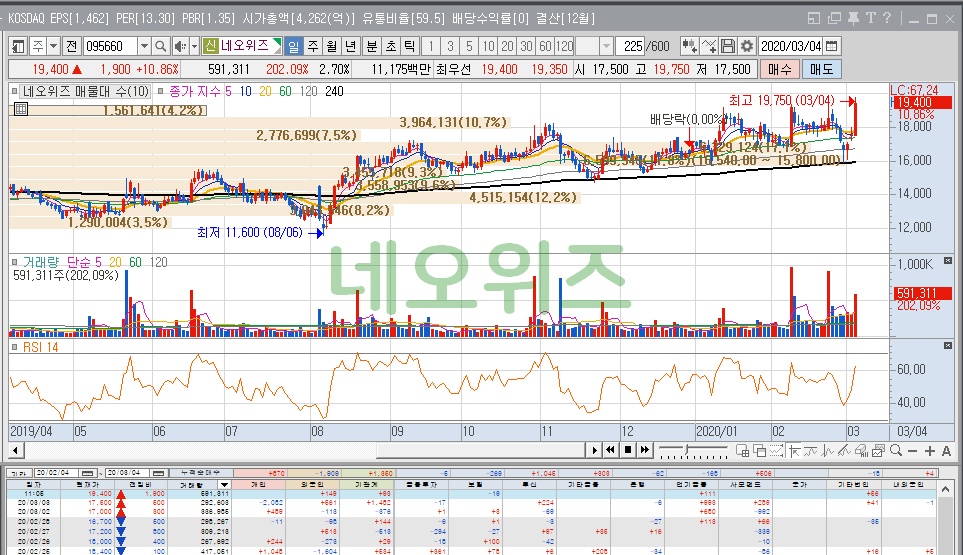Choose the 120 interval button
This screenshot has height=555, width=963.
click(564, 46)
